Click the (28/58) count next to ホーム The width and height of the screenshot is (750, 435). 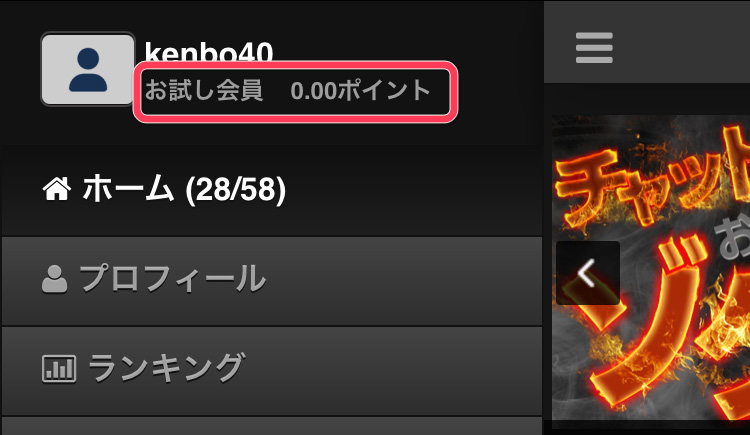[235, 190]
